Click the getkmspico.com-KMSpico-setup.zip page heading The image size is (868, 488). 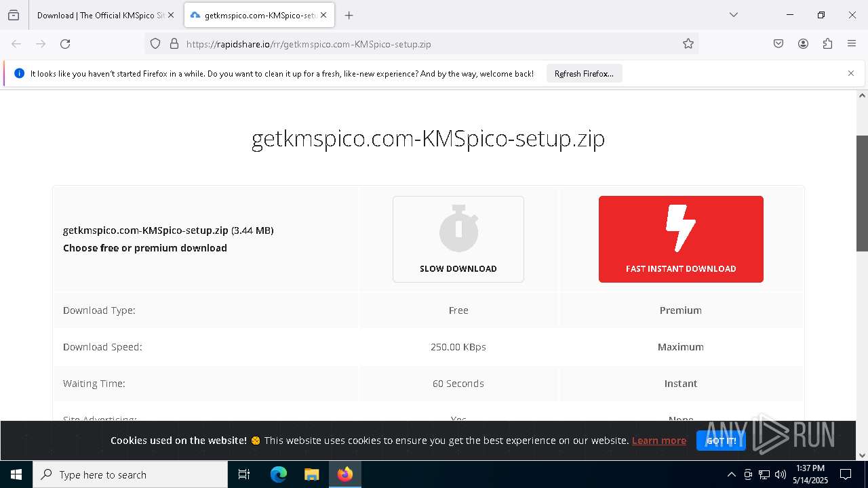[428, 138]
